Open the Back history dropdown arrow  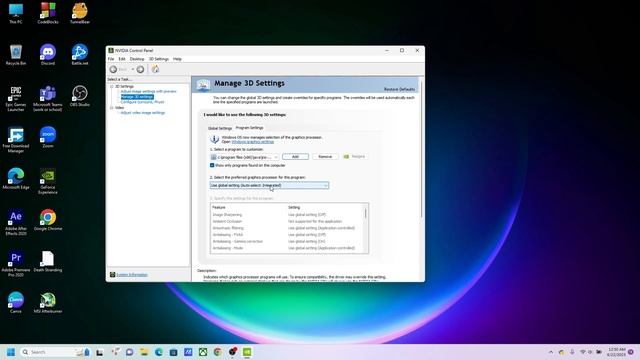pyautogui.click(x=133, y=69)
